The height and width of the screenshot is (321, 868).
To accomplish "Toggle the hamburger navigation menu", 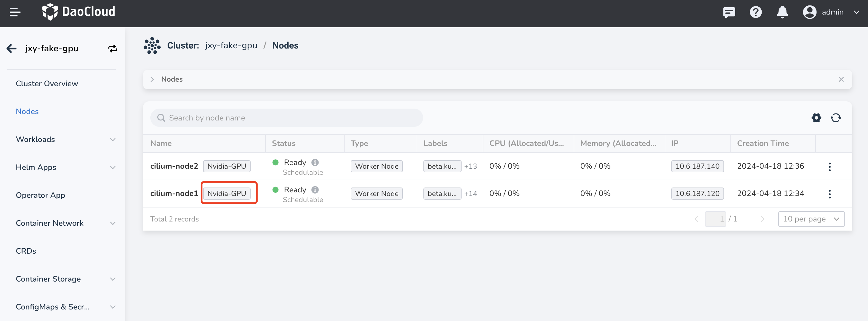I will (x=15, y=12).
